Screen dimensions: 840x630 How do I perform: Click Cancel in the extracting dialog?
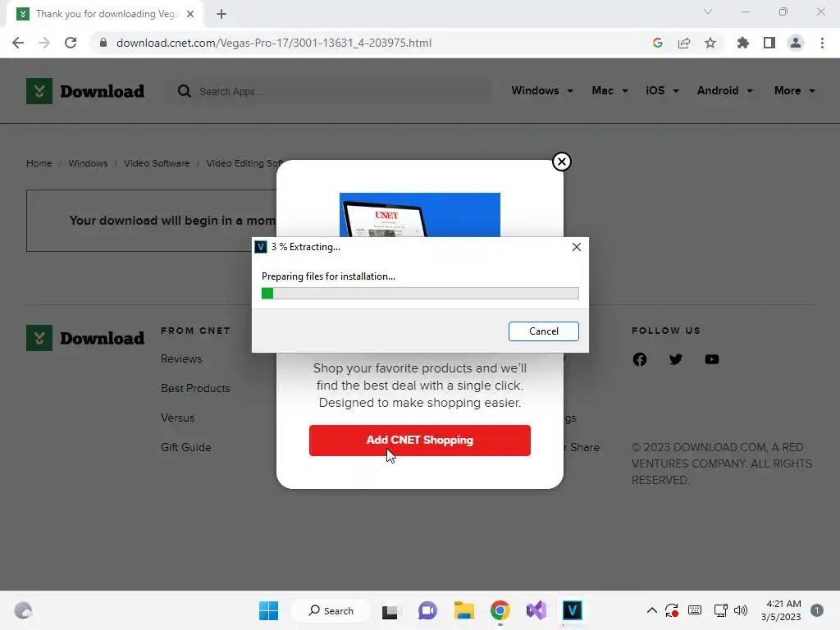pyautogui.click(x=543, y=331)
